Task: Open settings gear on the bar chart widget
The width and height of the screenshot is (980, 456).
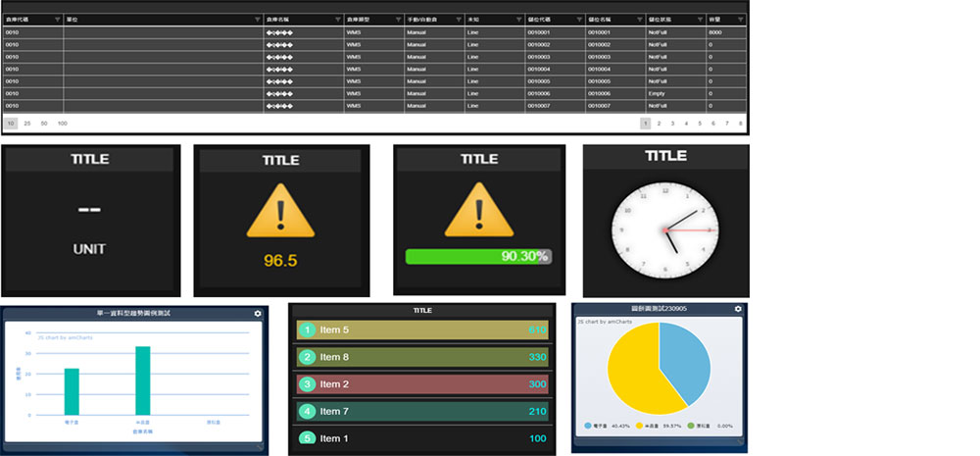Action: pos(258,313)
